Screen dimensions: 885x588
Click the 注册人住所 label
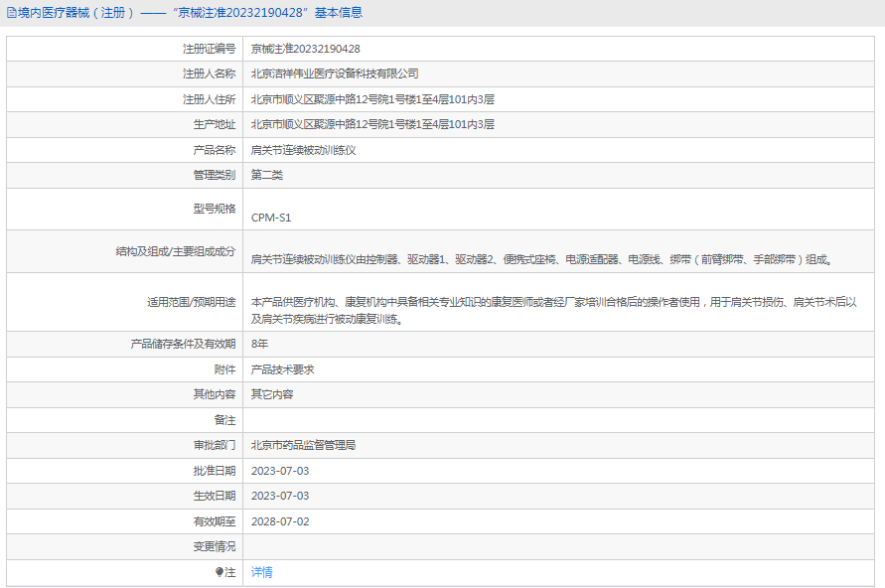(209, 100)
